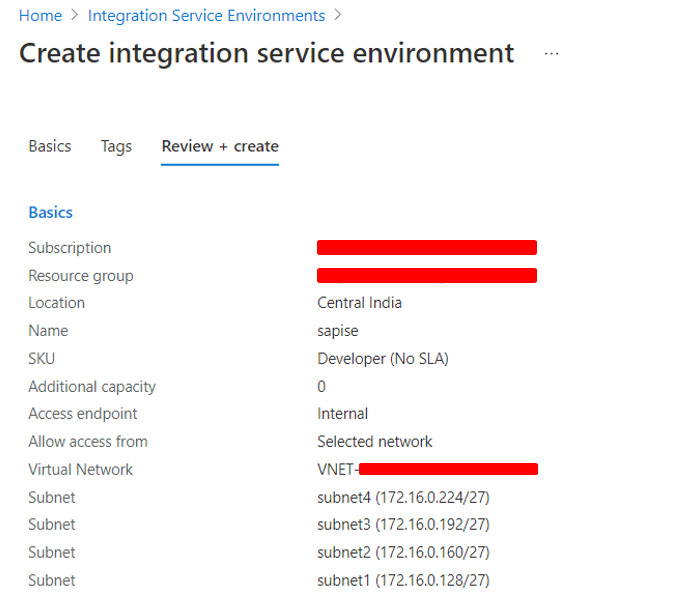
Task: Click the Subscription label
Action: (70, 248)
